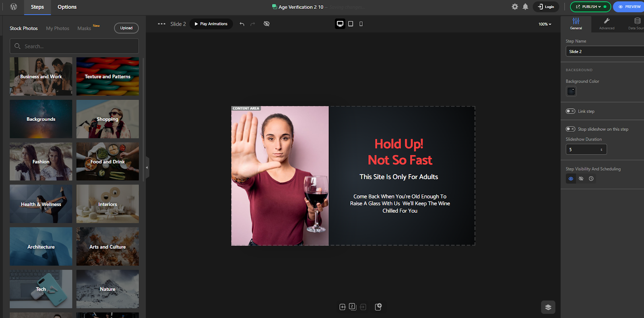Open the notifications bell

(525, 7)
